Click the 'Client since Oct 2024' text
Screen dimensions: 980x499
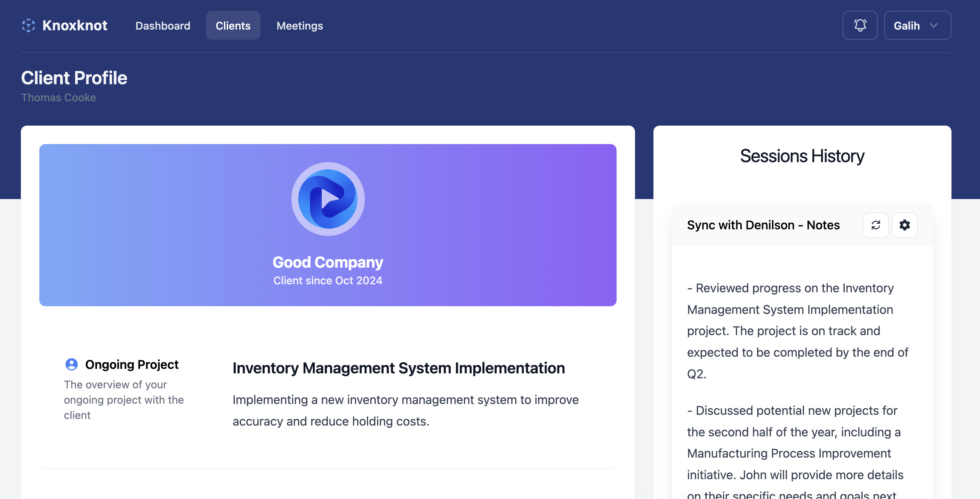pos(328,280)
